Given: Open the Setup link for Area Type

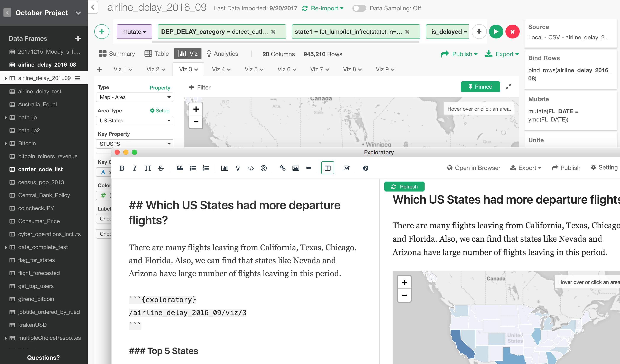Looking at the screenshot, I should (159, 111).
